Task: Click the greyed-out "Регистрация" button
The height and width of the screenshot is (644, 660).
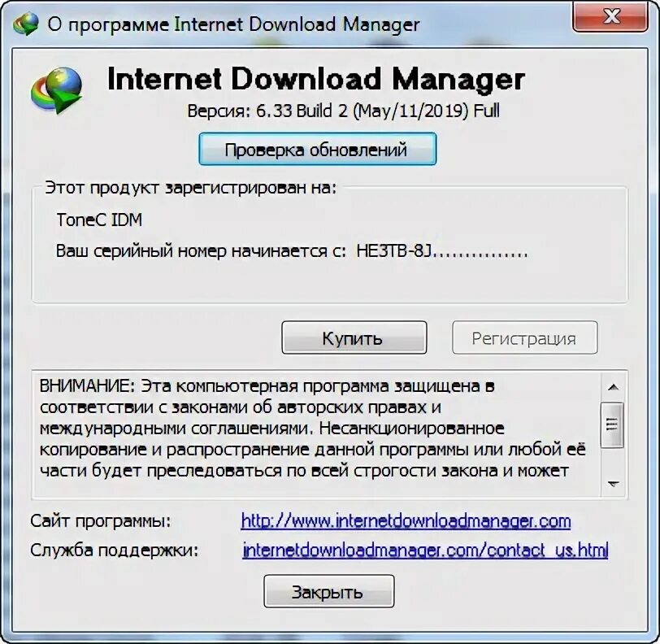Action: pos(524,337)
